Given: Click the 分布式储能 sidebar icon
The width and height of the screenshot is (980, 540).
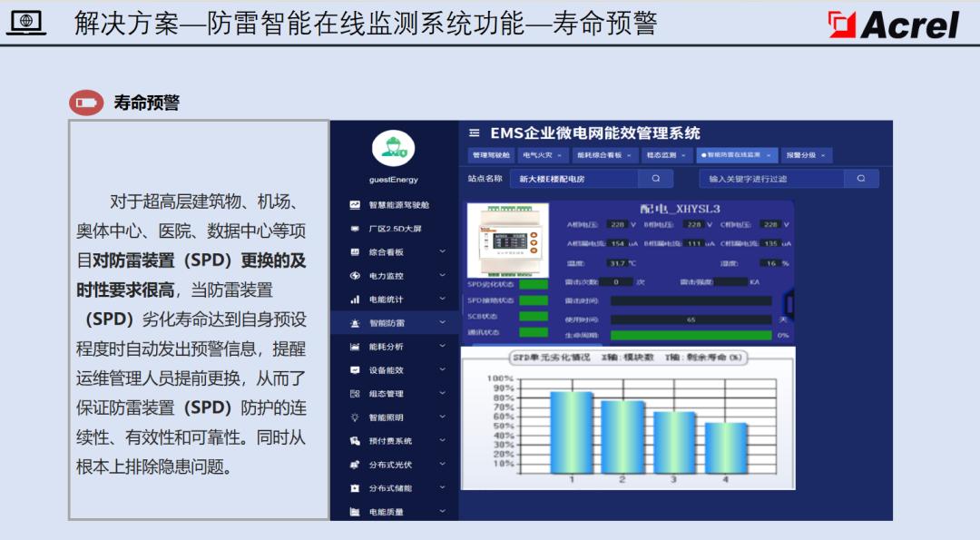Looking at the screenshot, I should (x=355, y=488).
